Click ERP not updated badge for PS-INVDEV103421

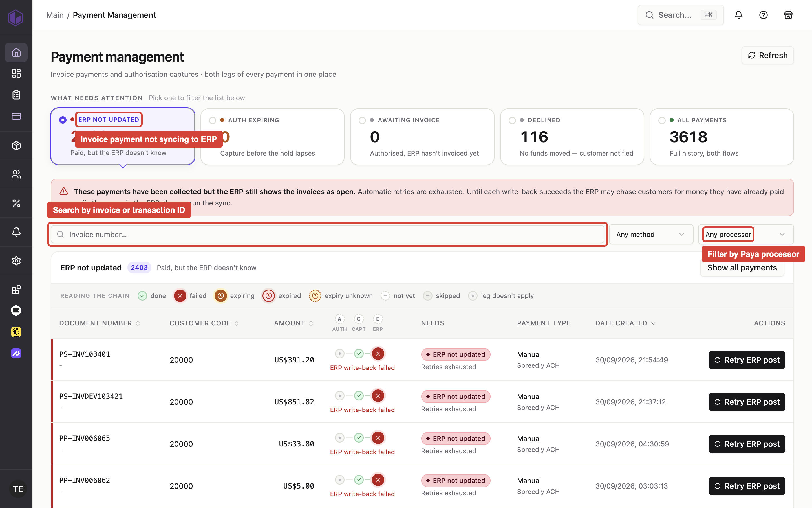click(456, 397)
